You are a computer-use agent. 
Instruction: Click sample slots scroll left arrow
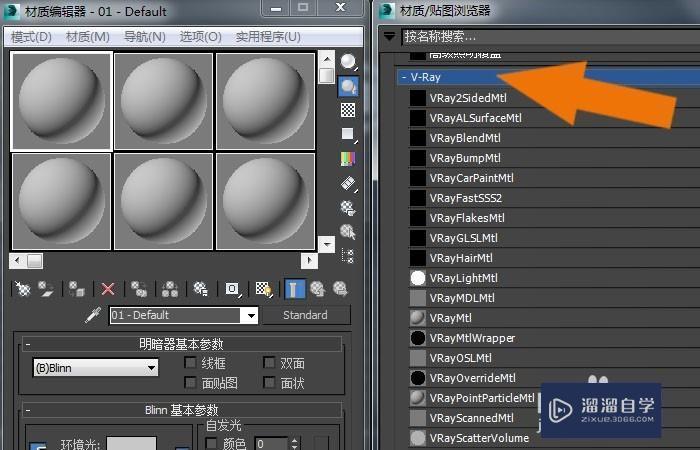click(17, 260)
